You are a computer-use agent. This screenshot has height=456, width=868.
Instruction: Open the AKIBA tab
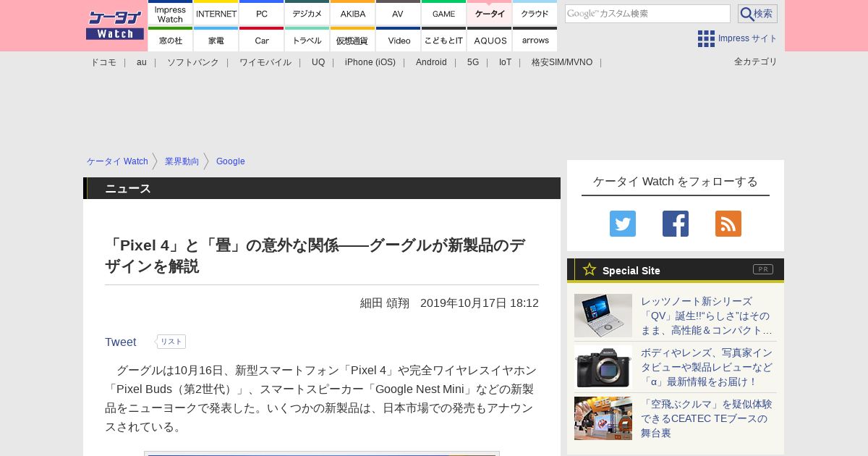(x=353, y=13)
